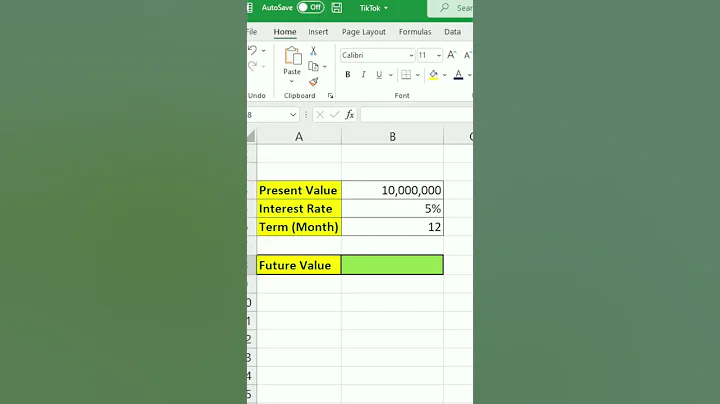The width and height of the screenshot is (720, 404).
Task: Select the Format Painter brush
Action: (314, 82)
